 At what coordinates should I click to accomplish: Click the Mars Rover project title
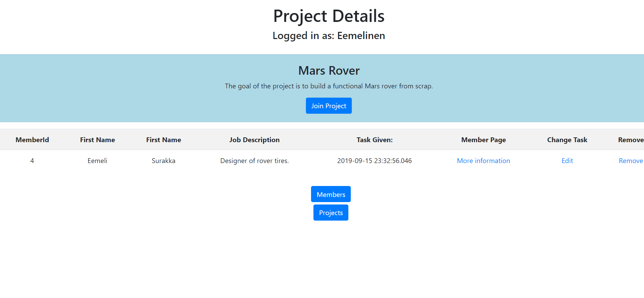point(329,71)
